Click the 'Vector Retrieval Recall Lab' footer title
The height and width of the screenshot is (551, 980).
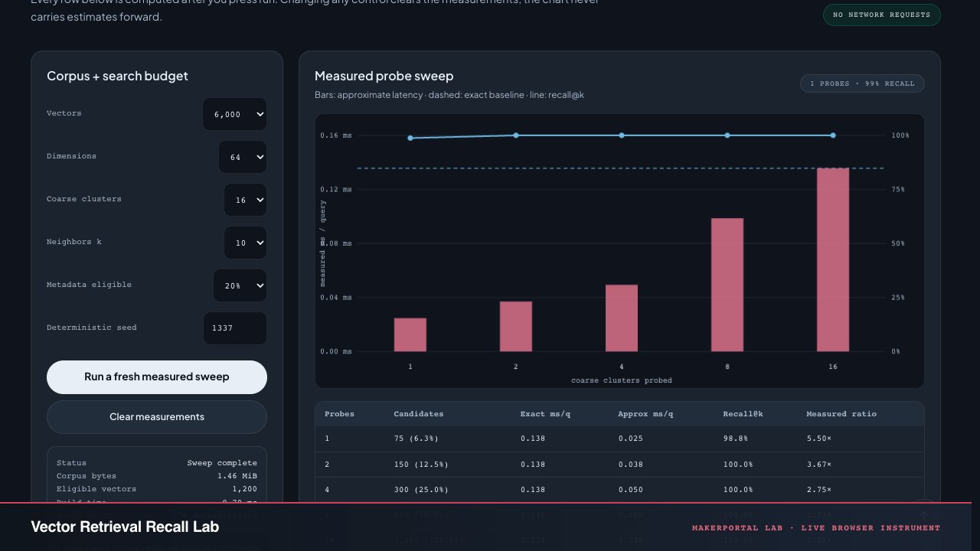(125, 527)
